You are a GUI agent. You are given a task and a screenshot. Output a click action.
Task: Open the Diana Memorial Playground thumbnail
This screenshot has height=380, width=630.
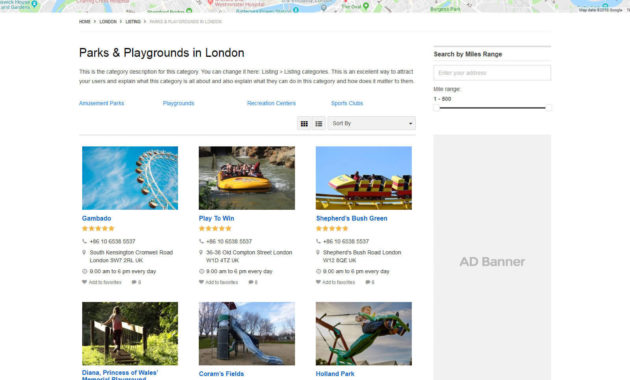130,333
